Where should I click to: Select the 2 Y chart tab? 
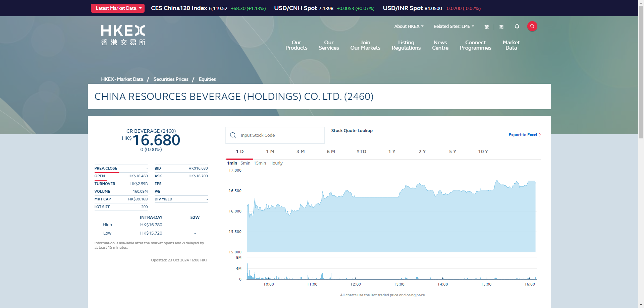(422, 151)
